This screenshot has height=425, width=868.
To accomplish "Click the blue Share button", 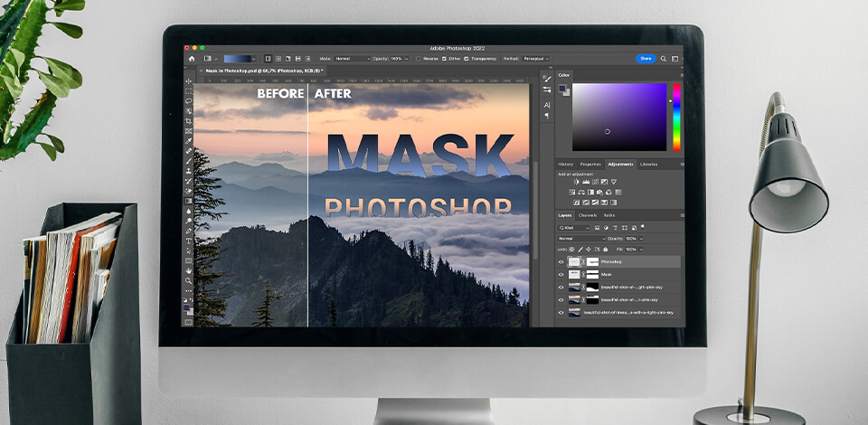I will point(646,58).
